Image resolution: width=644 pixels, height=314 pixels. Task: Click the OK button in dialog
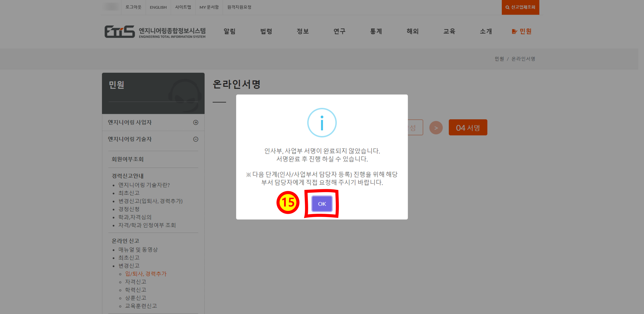tap(322, 204)
